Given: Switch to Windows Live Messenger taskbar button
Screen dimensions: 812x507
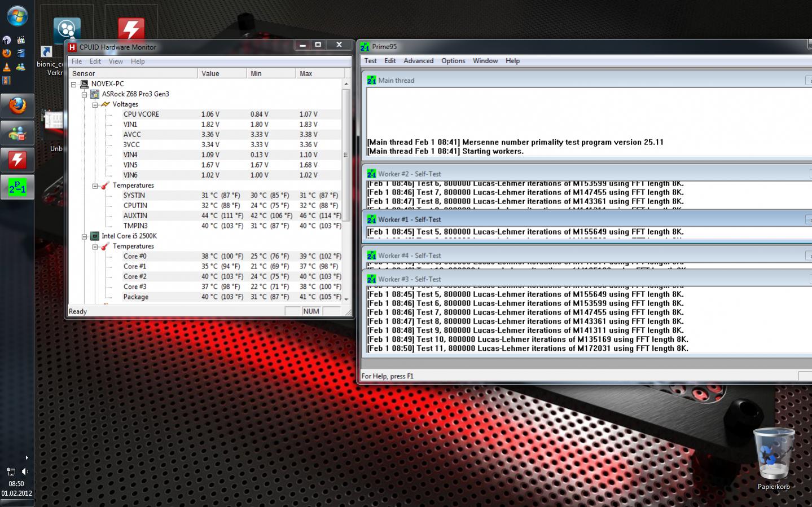Looking at the screenshot, I should (x=17, y=133).
